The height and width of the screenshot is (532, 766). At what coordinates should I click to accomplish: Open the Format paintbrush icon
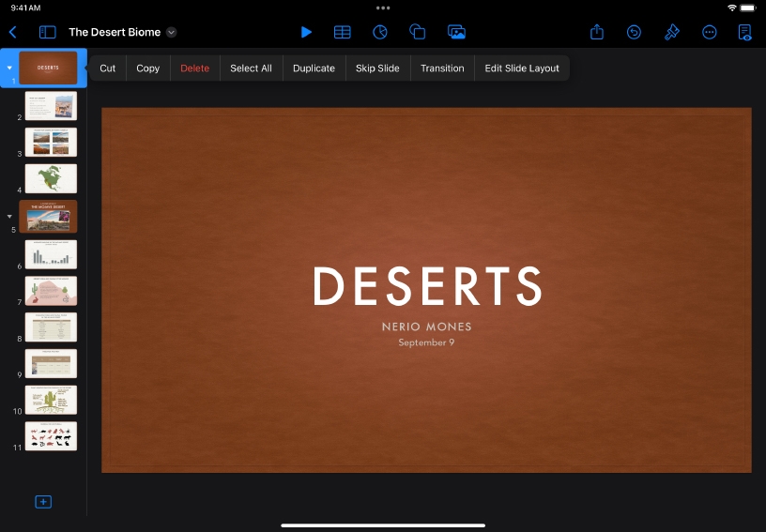click(672, 32)
